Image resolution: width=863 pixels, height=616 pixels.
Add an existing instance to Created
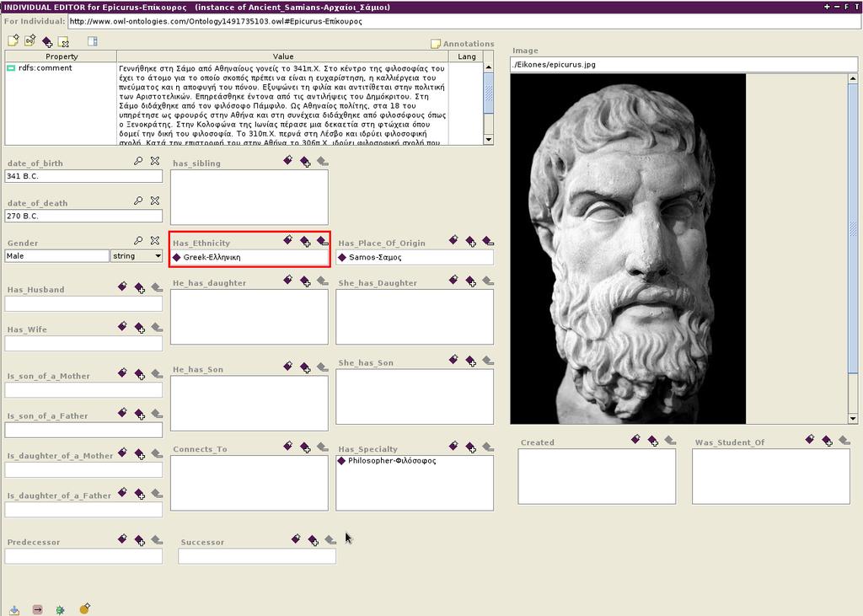(x=653, y=441)
